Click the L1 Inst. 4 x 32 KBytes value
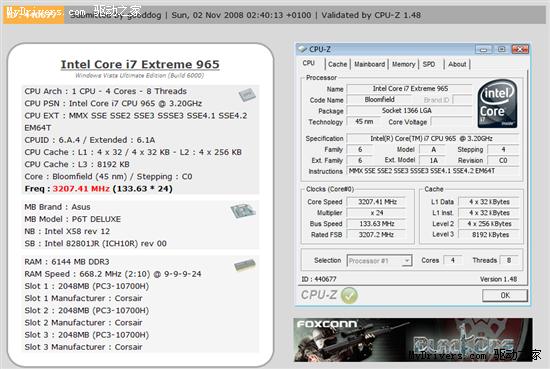The width and height of the screenshot is (550, 369). (489, 213)
